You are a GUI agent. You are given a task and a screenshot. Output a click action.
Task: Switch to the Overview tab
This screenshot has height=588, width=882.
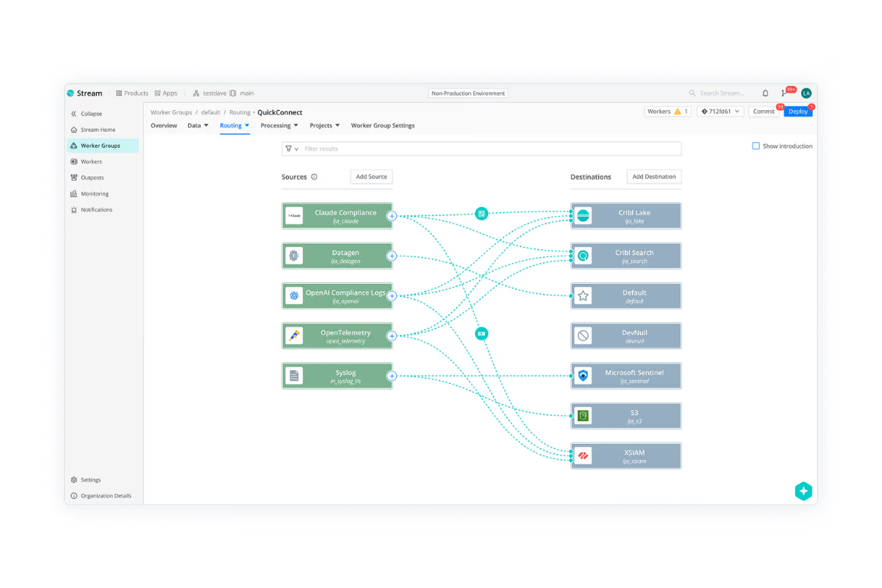(x=164, y=126)
